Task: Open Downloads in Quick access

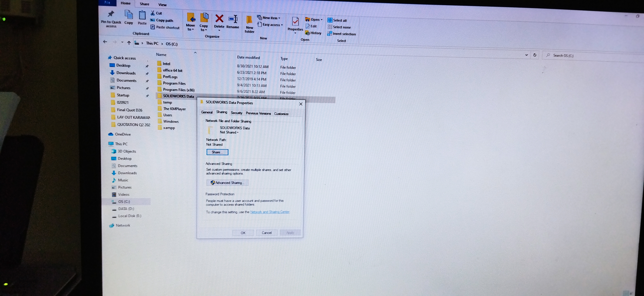Action: point(123,73)
